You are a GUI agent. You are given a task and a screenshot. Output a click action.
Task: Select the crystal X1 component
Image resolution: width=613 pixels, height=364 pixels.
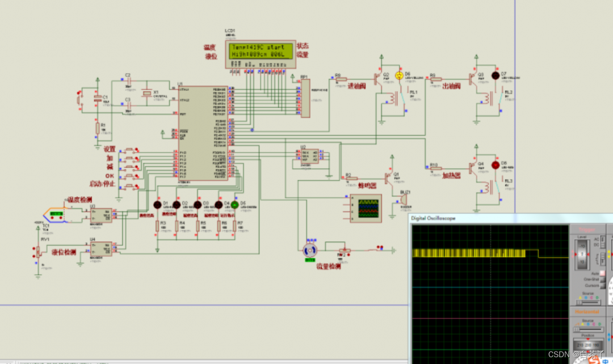pos(146,94)
